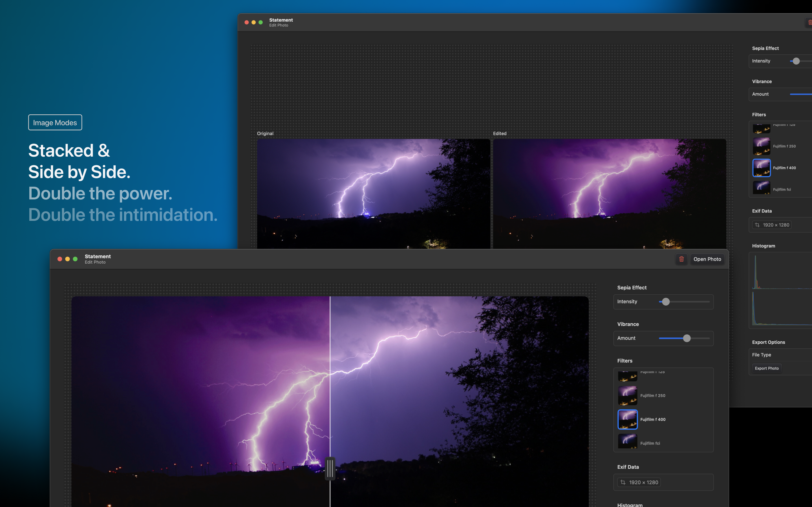812x507 pixels.
Task: Click front window Vibrance Amount slider knob
Action: [687, 338]
